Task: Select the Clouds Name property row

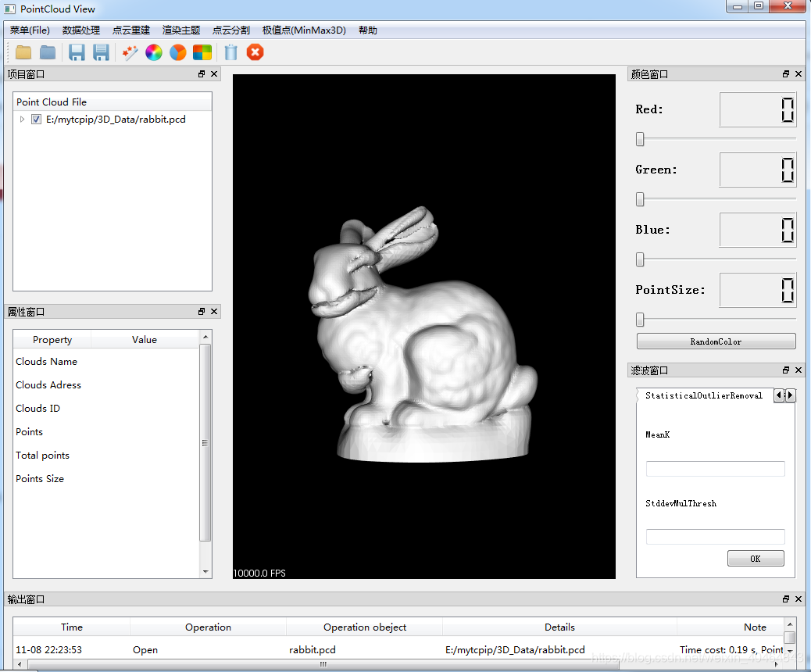Action: tap(105, 362)
